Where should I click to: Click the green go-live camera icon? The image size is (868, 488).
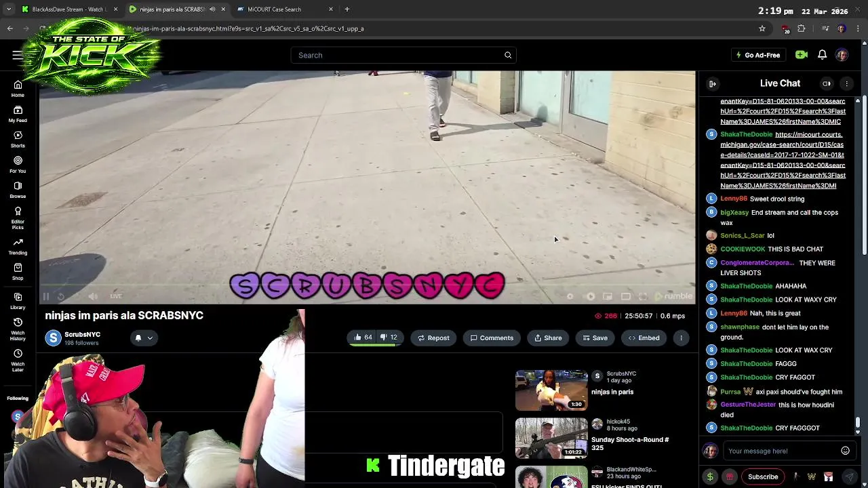pos(802,55)
